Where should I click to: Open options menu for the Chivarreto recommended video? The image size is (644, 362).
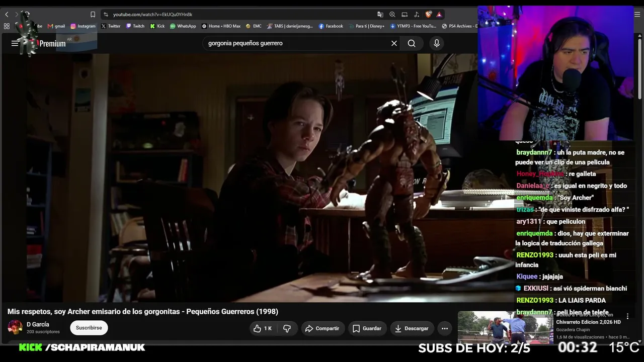[627, 317]
